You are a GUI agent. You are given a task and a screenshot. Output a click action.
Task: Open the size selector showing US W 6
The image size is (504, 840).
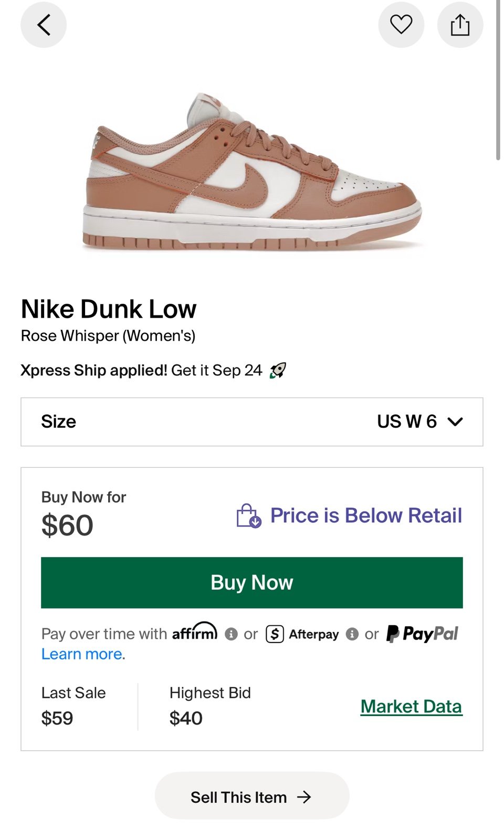tap(252, 422)
